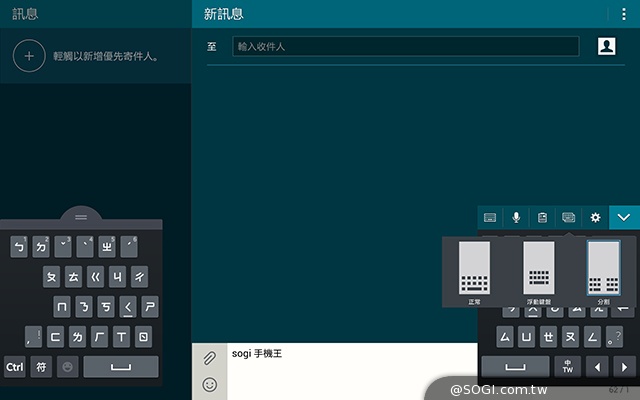Image resolution: width=640 pixels, height=400 pixels.
Task: Click the 訊息 header title
Action: [x=25, y=14]
